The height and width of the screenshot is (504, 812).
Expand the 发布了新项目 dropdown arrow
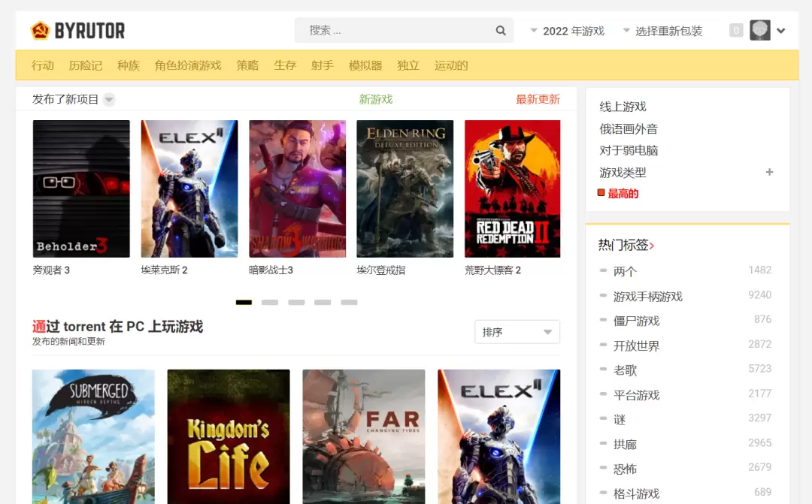109,99
